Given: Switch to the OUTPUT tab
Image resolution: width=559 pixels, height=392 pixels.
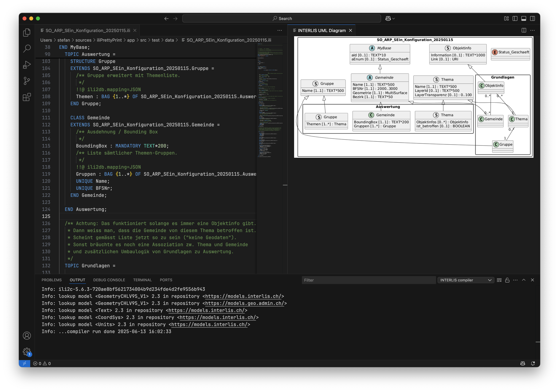Looking at the screenshot, I should point(77,280).
